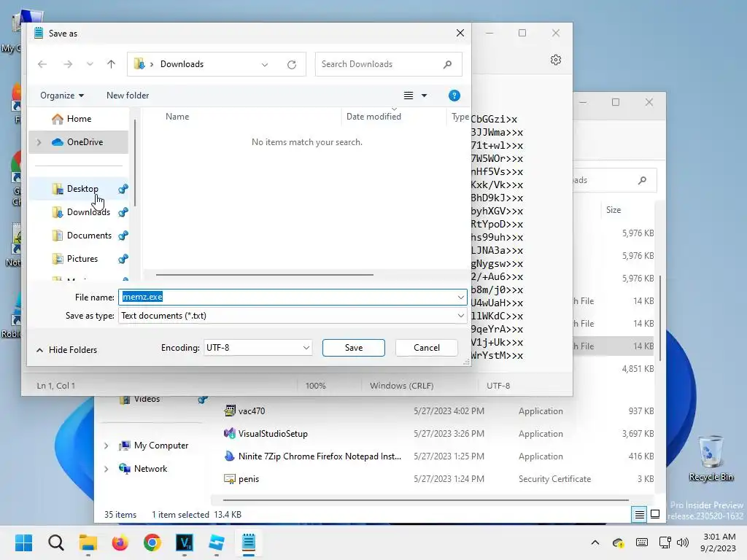747x560 pixels.
Task: Go back in Save as dialog
Action: tap(42, 64)
